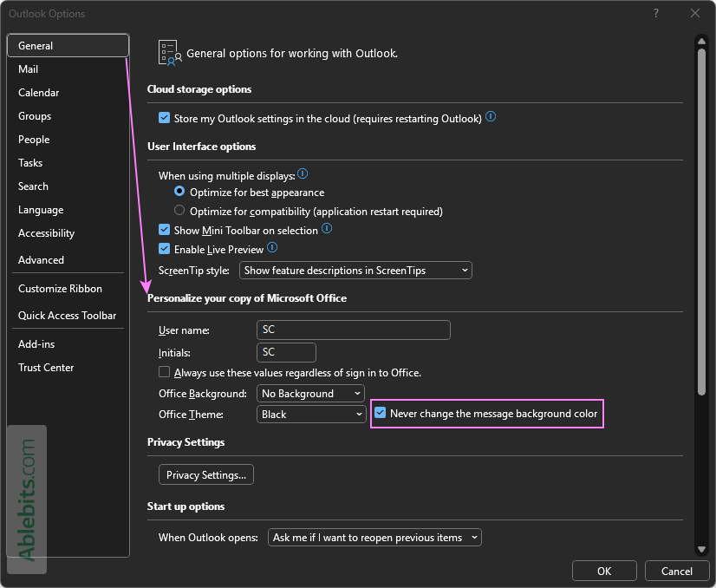Viewport: 716px width, 588px height.
Task: Close the Outlook Options dialog with X
Action: tap(695, 13)
